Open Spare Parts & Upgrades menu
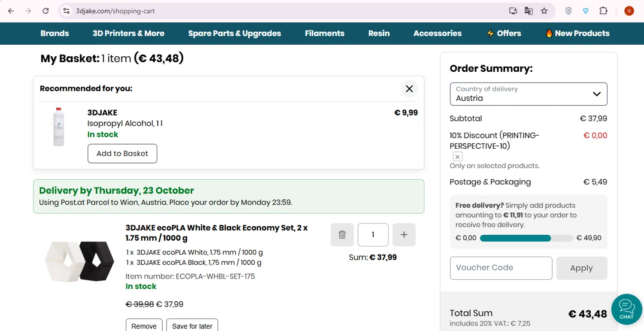The image size is (644, 331). point(234,34)
